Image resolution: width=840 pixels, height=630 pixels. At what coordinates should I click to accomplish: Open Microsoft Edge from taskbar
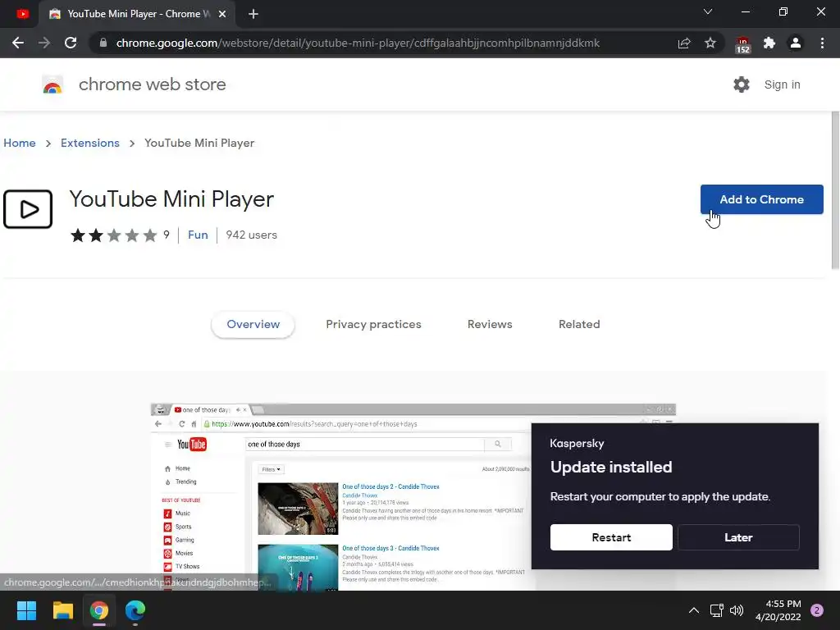pyautogui.click(x=135, y=610)
